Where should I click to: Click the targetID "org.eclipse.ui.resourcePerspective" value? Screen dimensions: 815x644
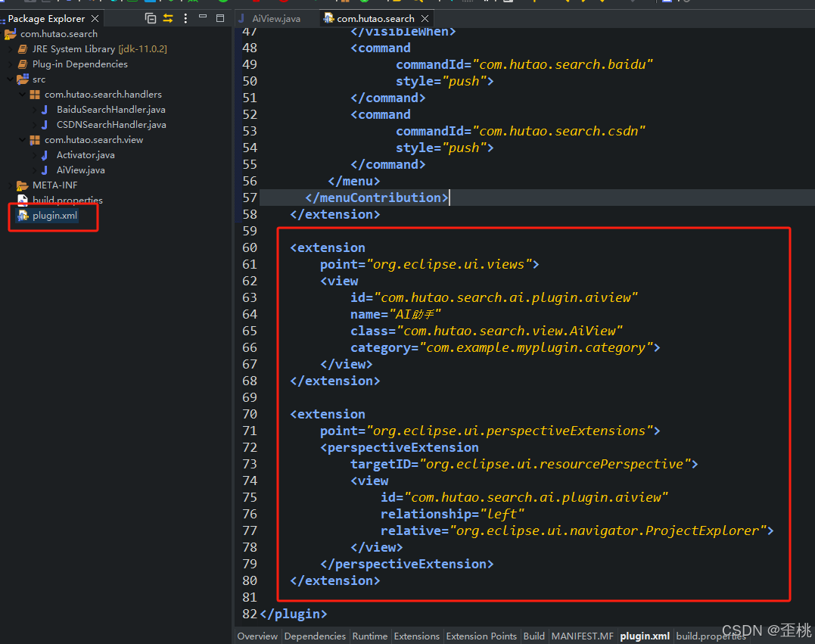point(555,464)
